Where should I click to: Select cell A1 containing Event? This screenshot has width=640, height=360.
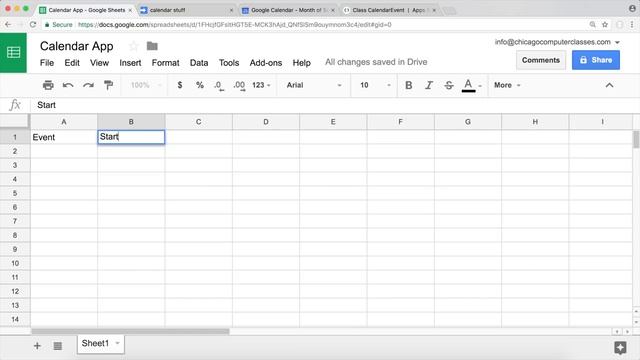point(64,137)
